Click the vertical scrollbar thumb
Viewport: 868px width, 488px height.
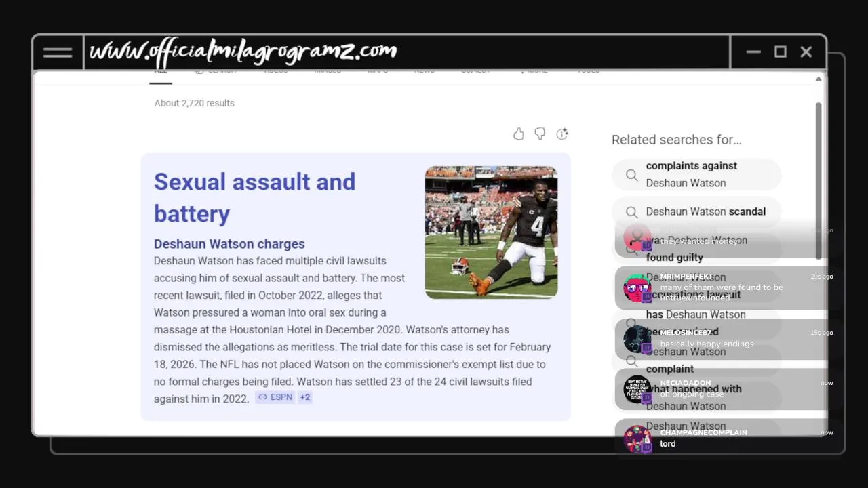pyautogui.click(x=818, y=180)
